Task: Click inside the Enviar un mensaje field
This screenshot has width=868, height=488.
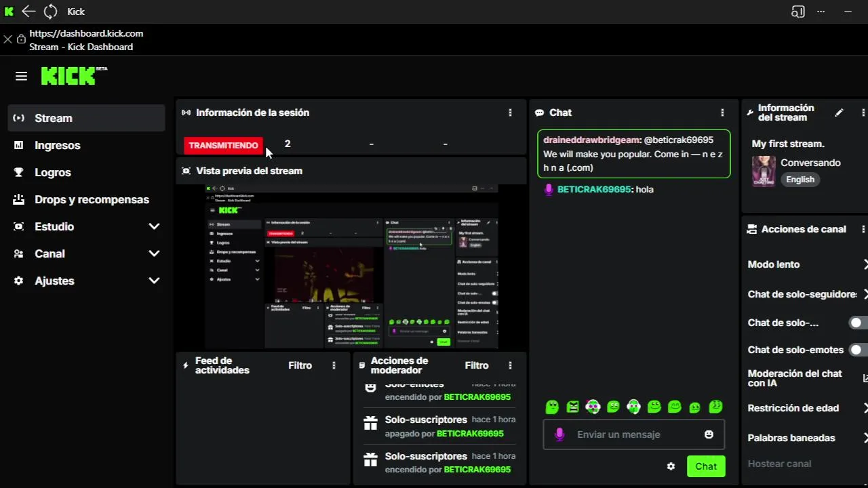Action: click(x=633, y=434)
